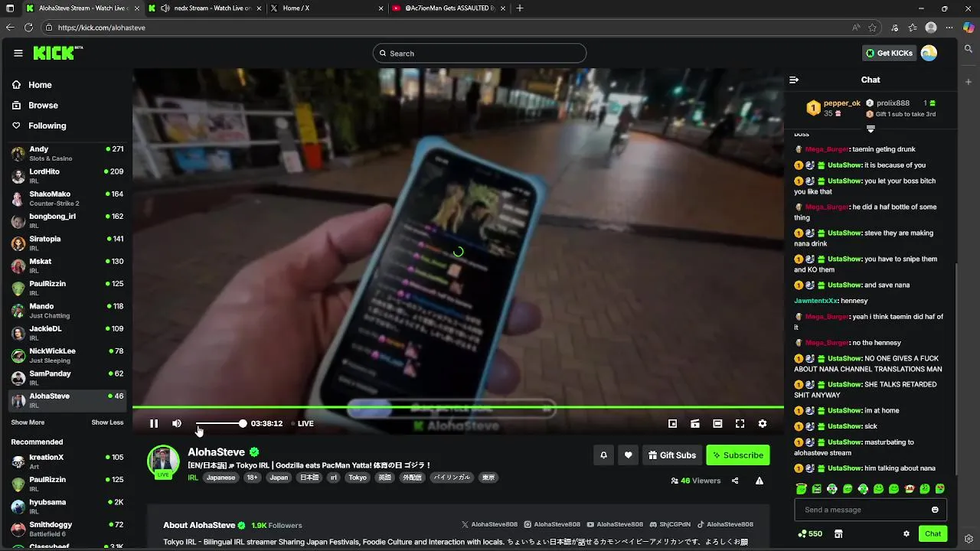Toggle theater mode in player

(x=717, y=423)
